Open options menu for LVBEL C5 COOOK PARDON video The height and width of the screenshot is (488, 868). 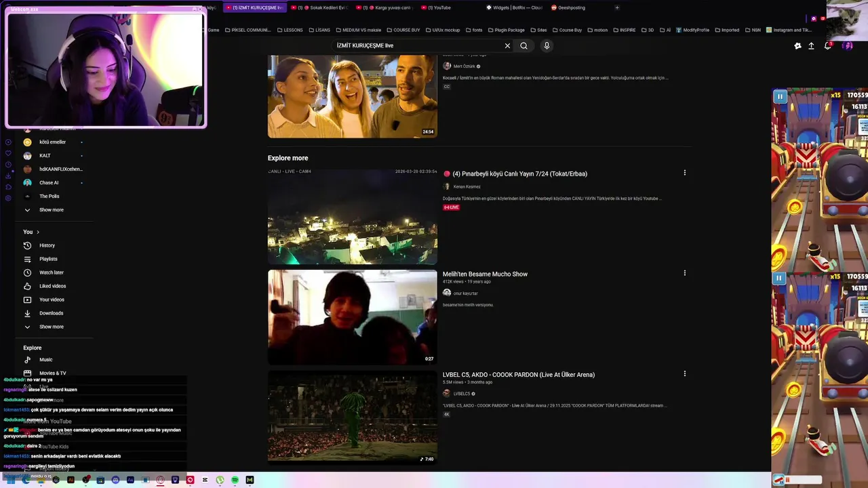[x=684, y=373]
